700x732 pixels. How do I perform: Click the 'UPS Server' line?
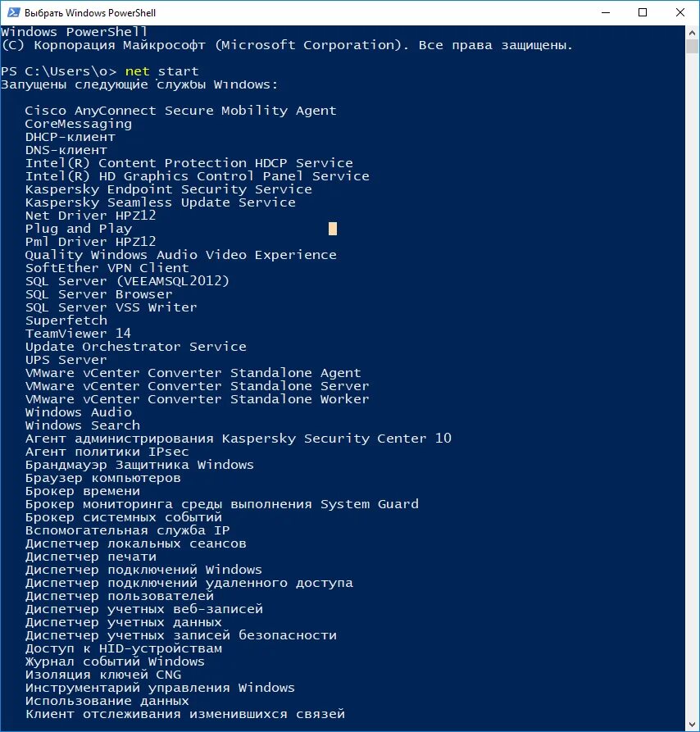pos(66,360)
